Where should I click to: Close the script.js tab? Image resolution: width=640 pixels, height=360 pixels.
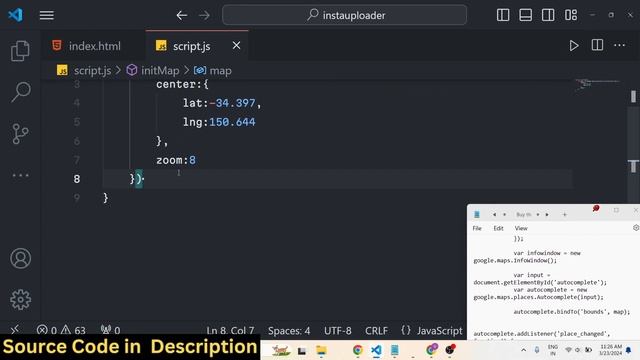click(x=236, y=45)
